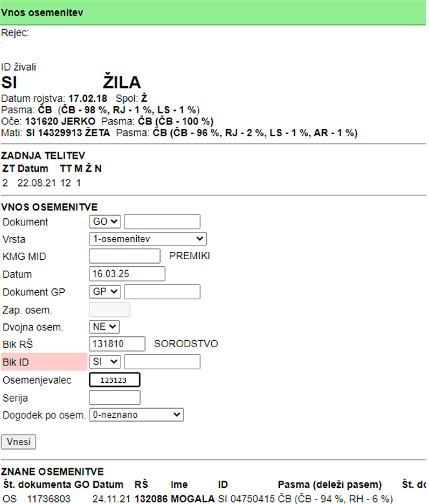Click the Dokument GP number field
Screen dimensions: 429x504
162,292
